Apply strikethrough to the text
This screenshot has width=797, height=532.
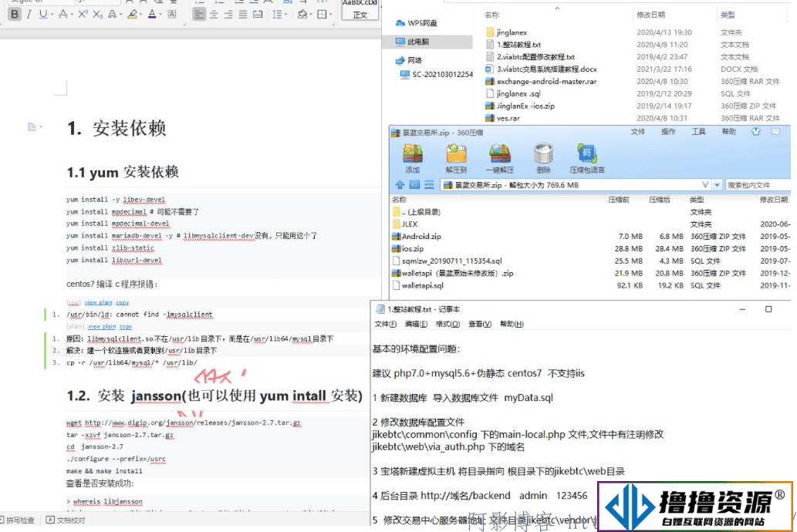pos(63,14)
